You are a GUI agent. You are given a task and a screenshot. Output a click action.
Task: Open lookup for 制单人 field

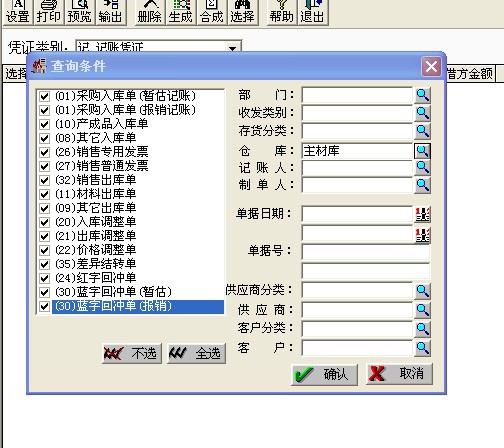tap(422, 185)
